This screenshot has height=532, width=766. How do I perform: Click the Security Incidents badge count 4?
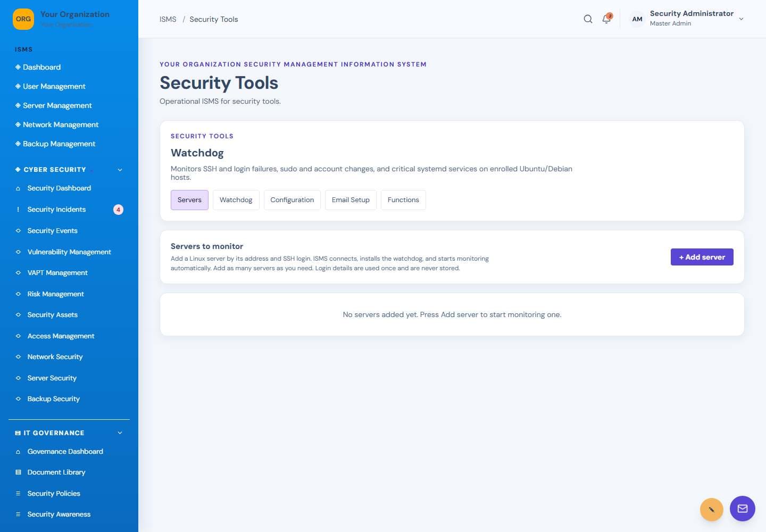tap(118, 210)
